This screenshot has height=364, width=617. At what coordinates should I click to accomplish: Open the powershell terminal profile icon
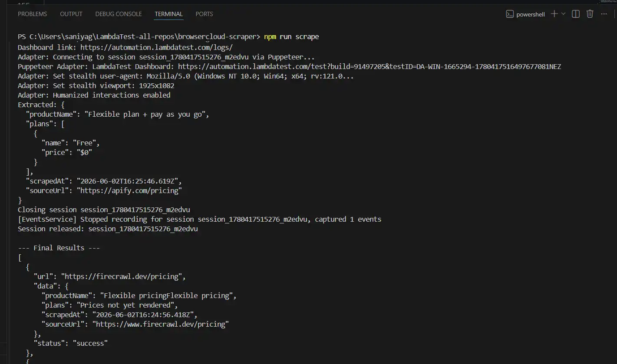click(x=510, y=14)
